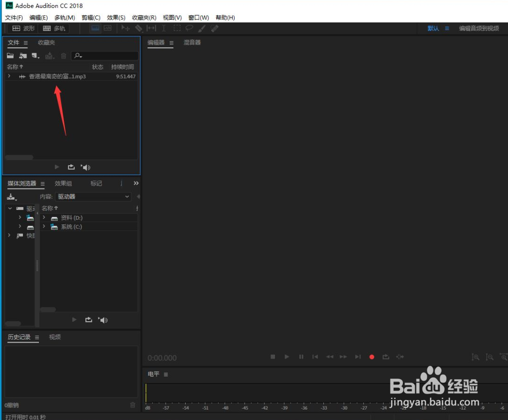Click the red Record button
508x420 pixels.
[372, 357]
